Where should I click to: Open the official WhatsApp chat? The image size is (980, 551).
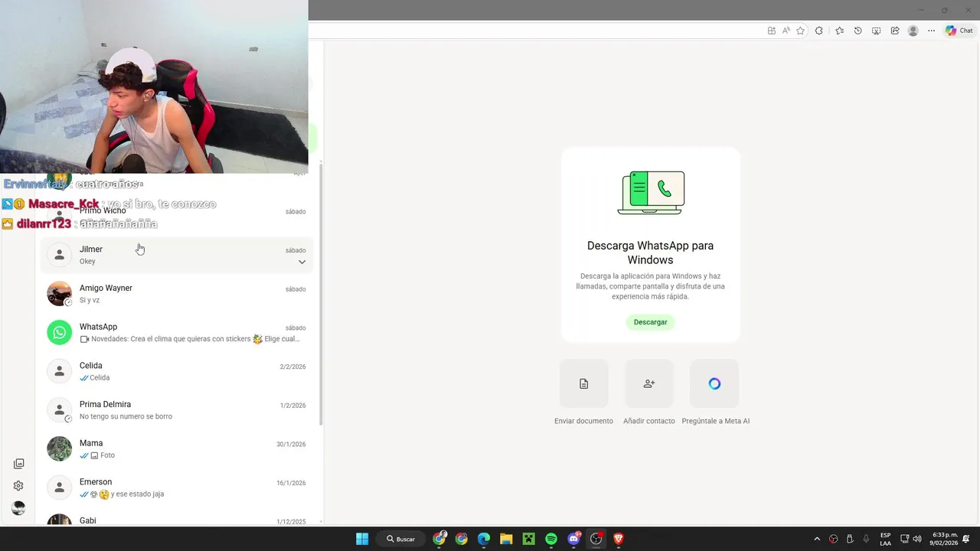(177, 332)
